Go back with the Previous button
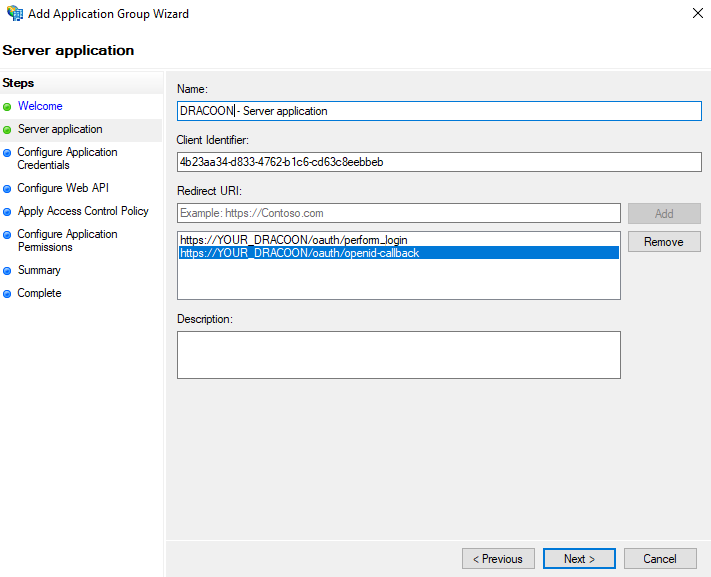Image resolution: width=711 pixels, height=577 pixels. [x=498, y=558]
